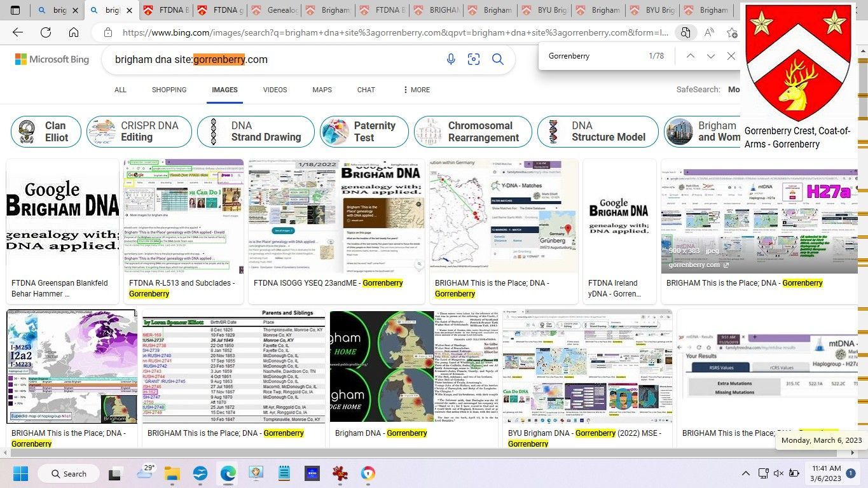Image resolution: width=868 pixels, height=488 pixels.
Task: Click the Microsoft Bing logo
Action: 52,59
